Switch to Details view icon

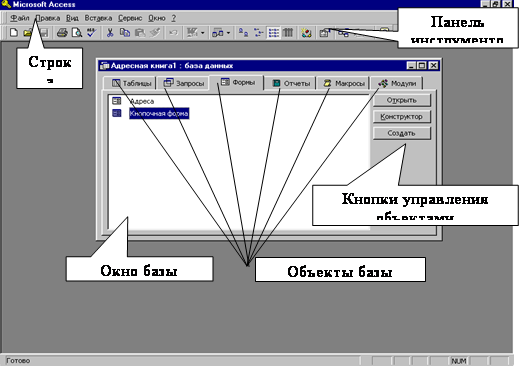click(288, 33)
